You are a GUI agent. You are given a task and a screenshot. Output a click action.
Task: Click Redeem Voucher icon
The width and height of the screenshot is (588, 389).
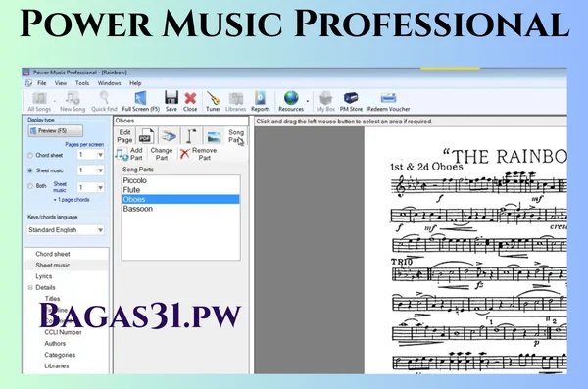pos(388,102)
